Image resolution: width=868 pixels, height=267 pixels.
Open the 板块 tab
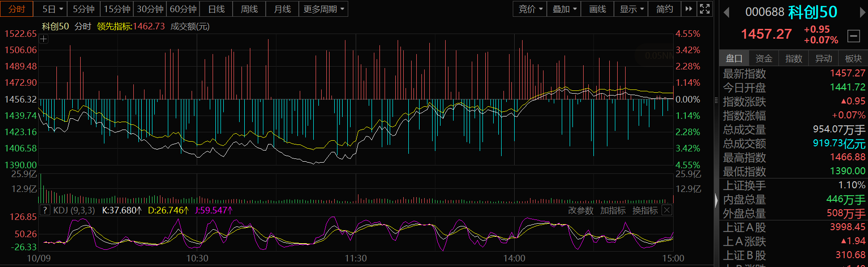(854, 58)
